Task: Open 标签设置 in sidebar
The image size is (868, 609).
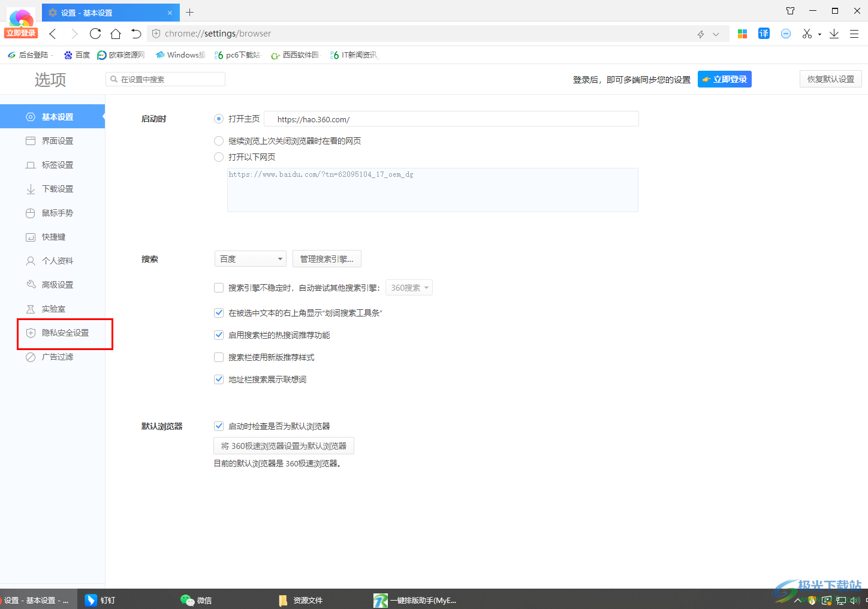Action: coord(52,165)
